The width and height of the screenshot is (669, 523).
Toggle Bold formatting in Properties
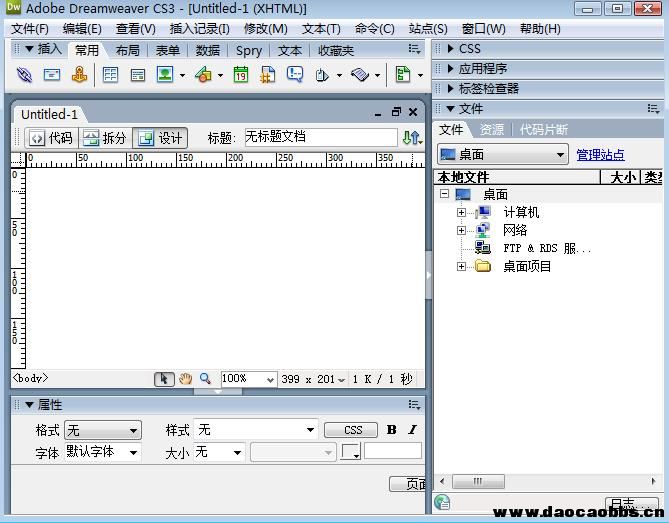[391, 430]
